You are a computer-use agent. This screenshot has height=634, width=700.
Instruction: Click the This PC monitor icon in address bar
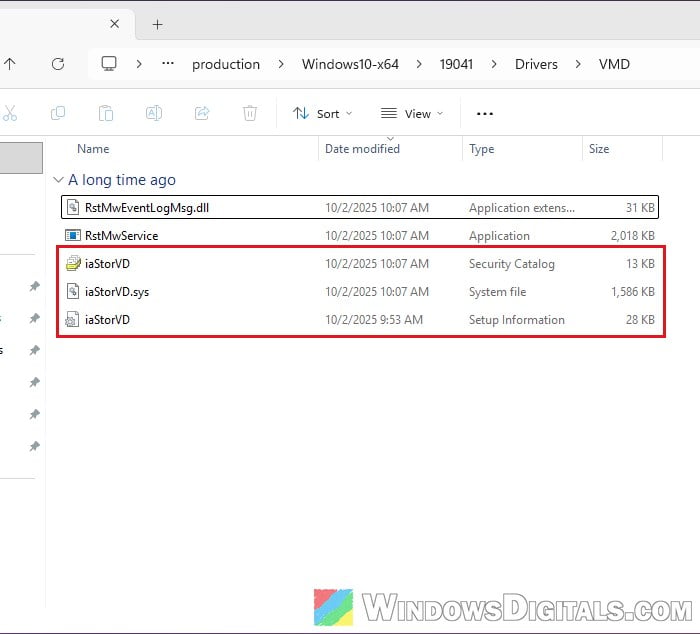(x=109, y=64)
